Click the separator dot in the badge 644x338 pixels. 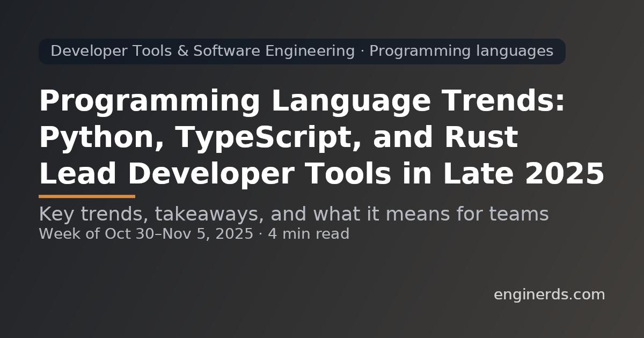point(362,51)
